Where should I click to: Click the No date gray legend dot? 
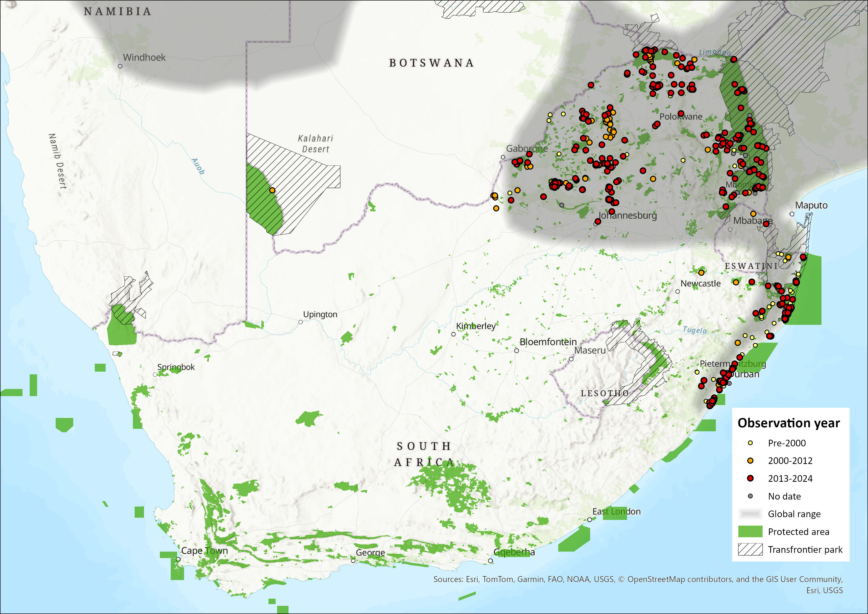pyautogui.click(x=750, y=496)
